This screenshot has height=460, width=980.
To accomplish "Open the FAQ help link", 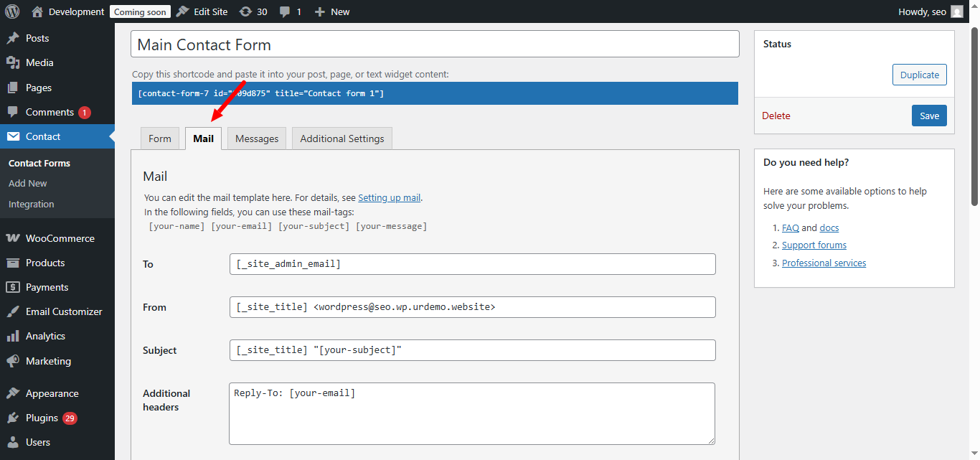I will click(x=791, y=227).
